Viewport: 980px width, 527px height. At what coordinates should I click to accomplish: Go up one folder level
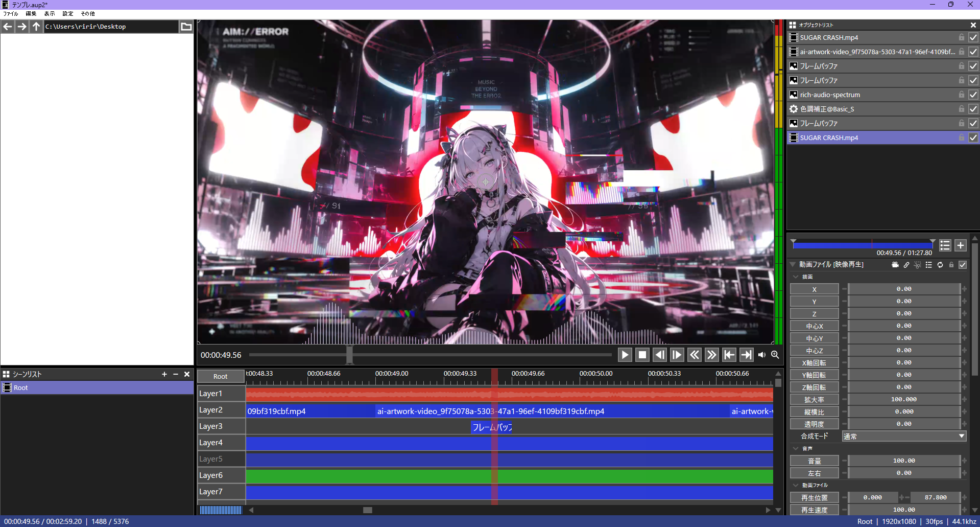coord(36,27)
